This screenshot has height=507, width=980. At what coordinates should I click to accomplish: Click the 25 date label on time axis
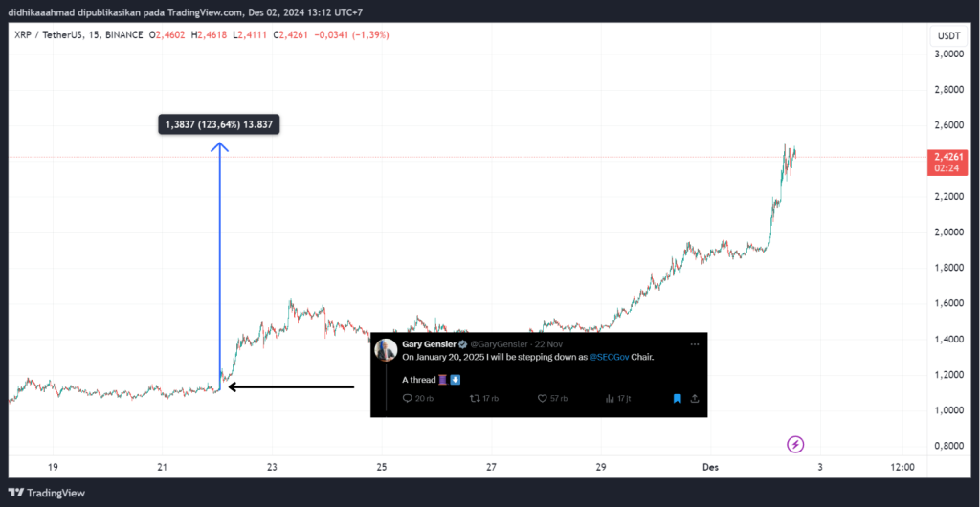[x=382, y=467]
